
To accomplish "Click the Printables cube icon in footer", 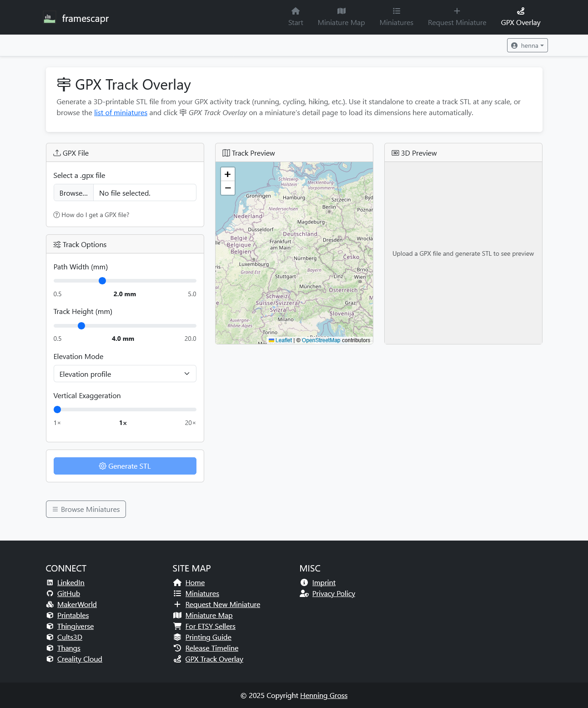I will pos(50,615).
